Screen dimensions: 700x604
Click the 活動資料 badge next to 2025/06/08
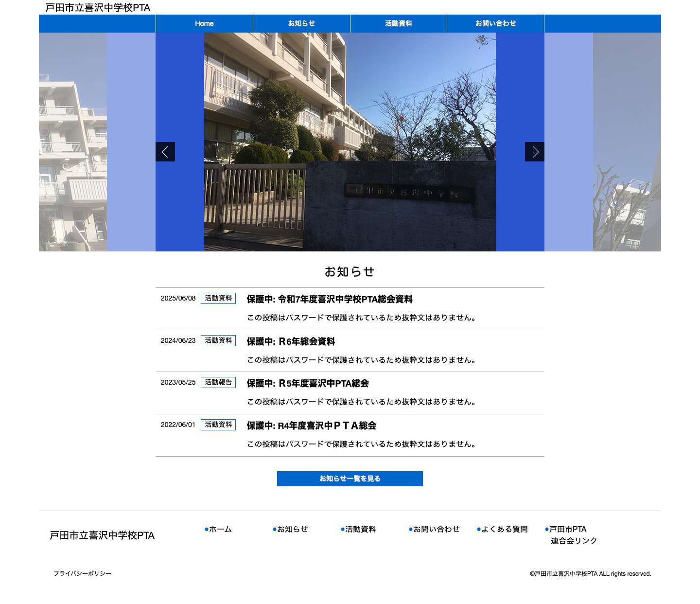click(218, 299)
